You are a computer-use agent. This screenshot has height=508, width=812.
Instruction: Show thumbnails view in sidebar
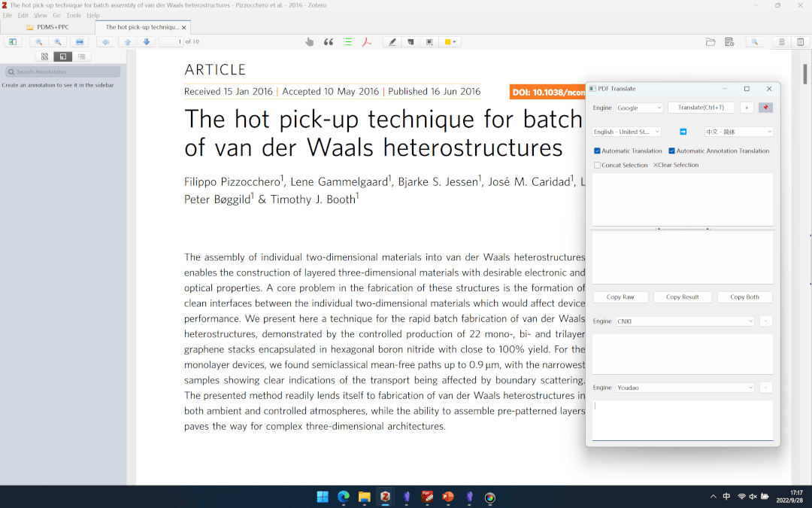pyautogui.click(x=44, y=56)
